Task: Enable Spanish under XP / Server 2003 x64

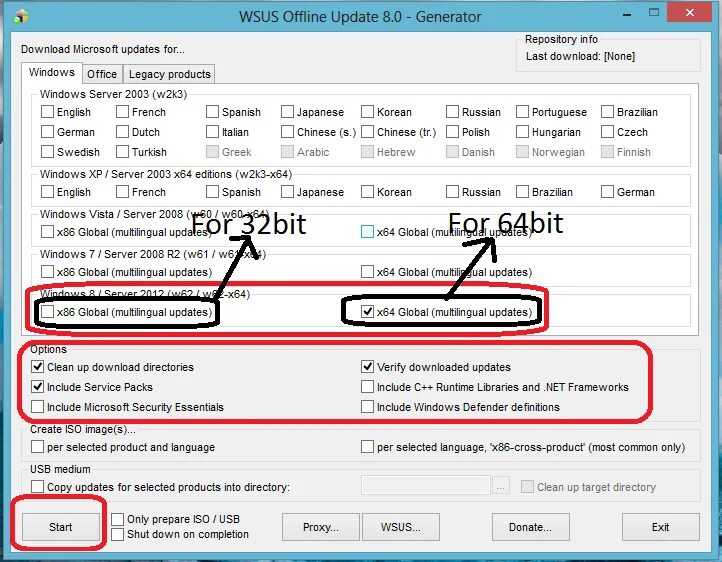Action: (212, 191)
